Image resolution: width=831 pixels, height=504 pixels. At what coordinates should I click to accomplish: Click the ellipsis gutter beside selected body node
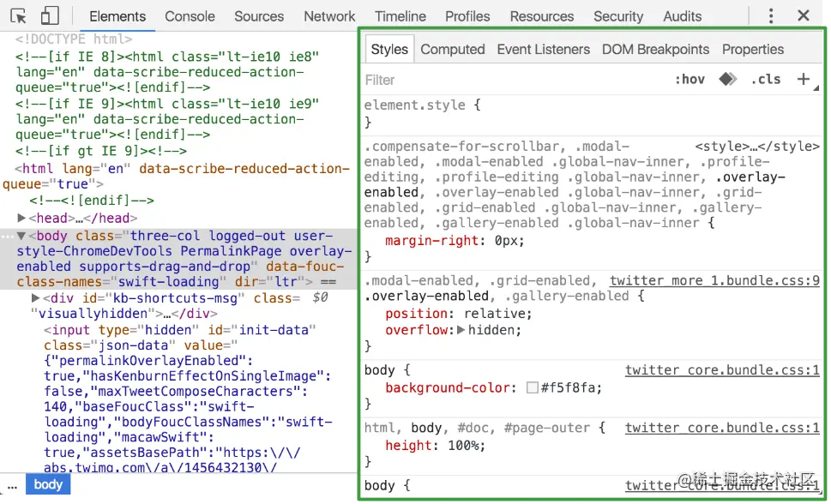pos(8,236)
